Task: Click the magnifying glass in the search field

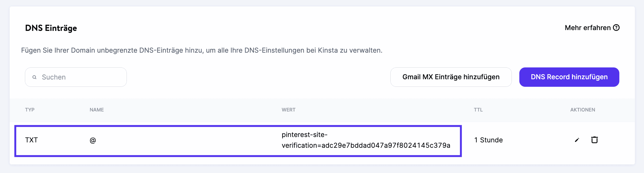Action: pos(34,77)
